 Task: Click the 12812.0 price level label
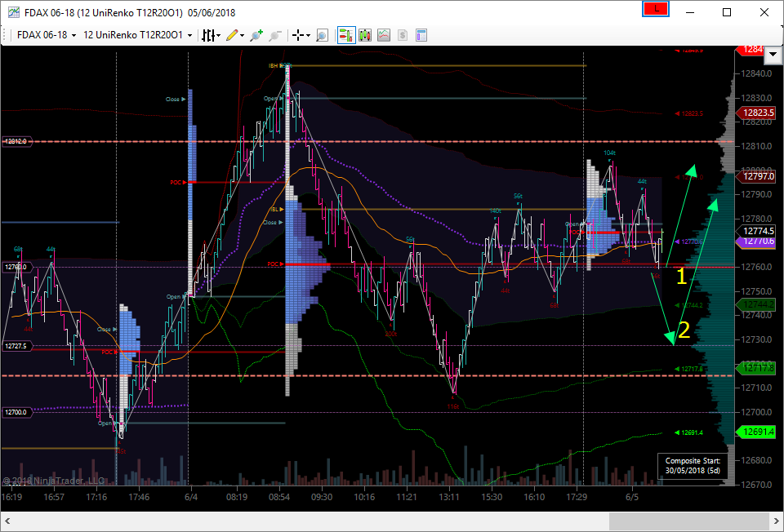point(16,141)
